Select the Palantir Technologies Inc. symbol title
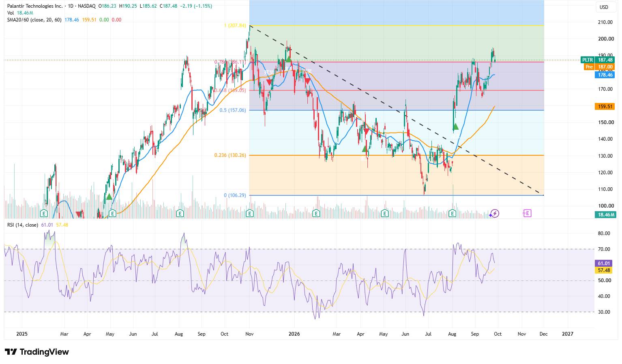Image resolution: width=622 pixels, height=364 pixels. pos(35,6)
